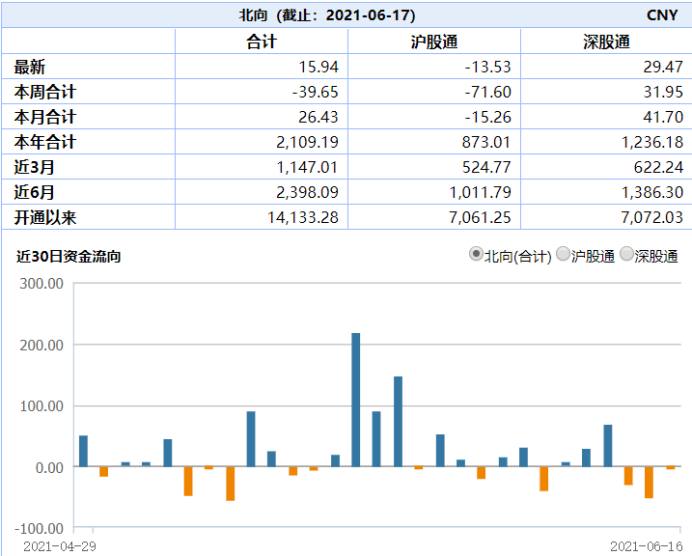Viewport: 692px width, 556px height.
Task: Click the 沪股通 column header
Action: [434, 42]
